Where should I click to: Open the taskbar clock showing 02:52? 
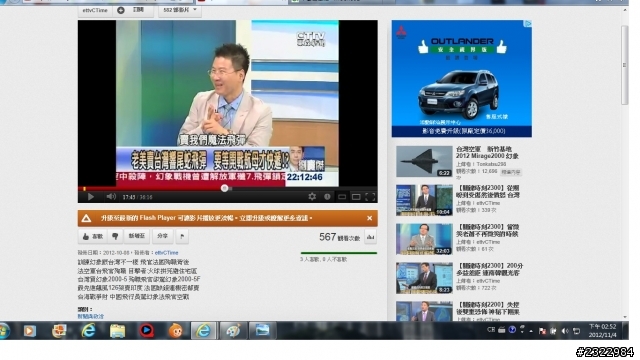(602, 331)
